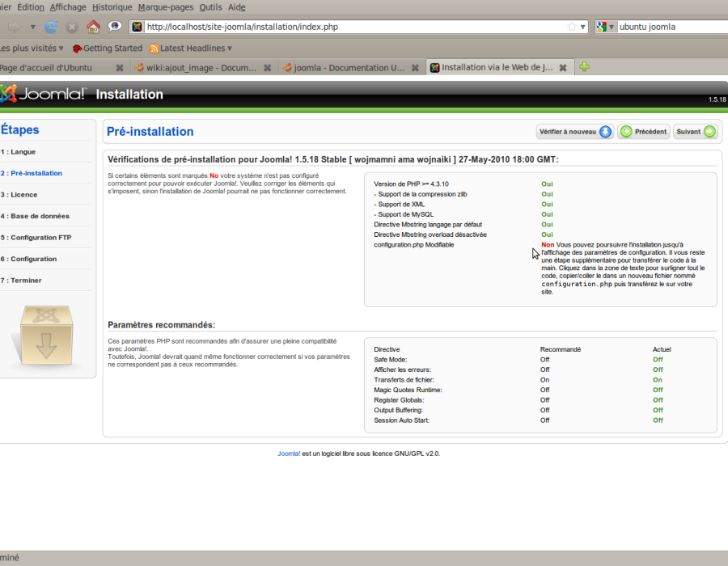
Task: Open the Outils menu
Action: click(x=211, y=7)
